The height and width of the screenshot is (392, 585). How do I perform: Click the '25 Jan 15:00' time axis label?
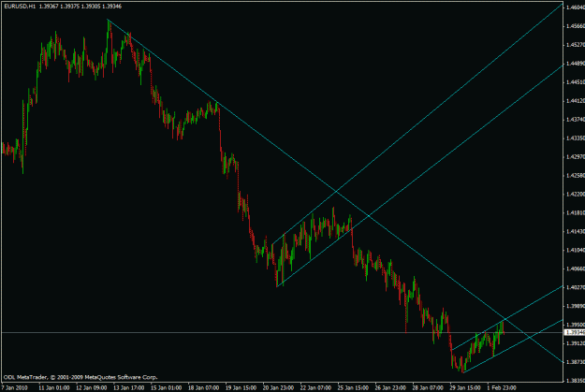(353, 388)
